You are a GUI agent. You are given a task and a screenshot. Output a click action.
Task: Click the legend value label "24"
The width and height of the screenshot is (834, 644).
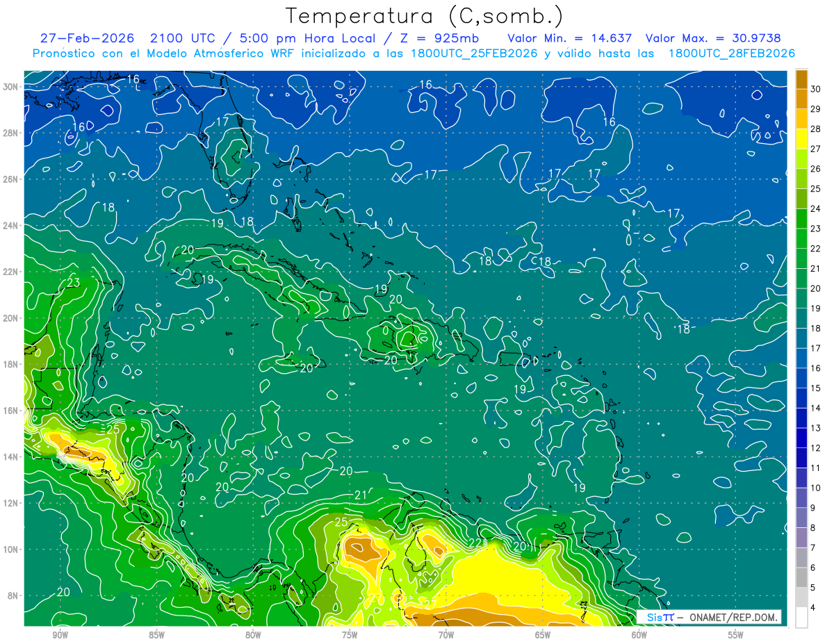816,208
